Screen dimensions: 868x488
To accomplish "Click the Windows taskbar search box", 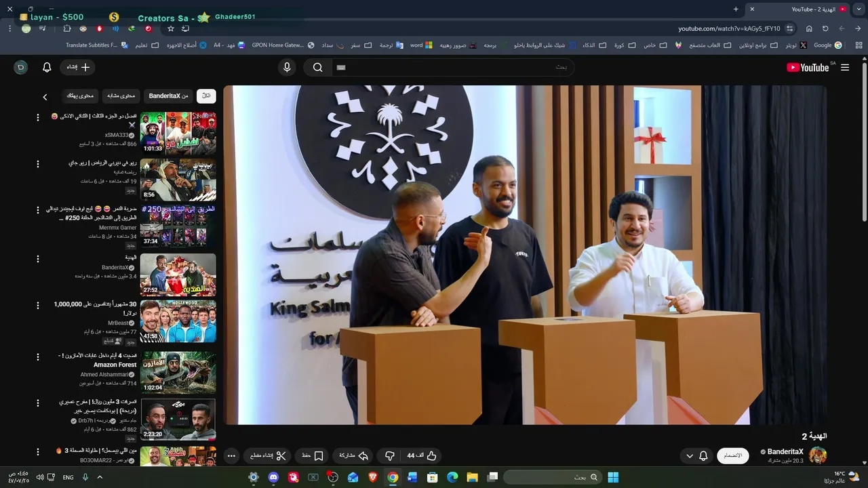I will tap(552, 477).
